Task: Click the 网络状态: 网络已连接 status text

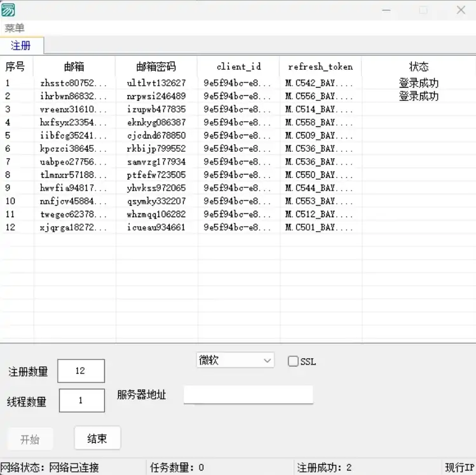Action: tap(50, 467)
